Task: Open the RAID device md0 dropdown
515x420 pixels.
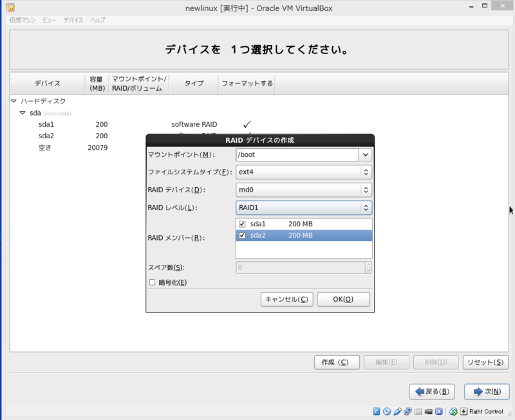Action: pos(304,190)
